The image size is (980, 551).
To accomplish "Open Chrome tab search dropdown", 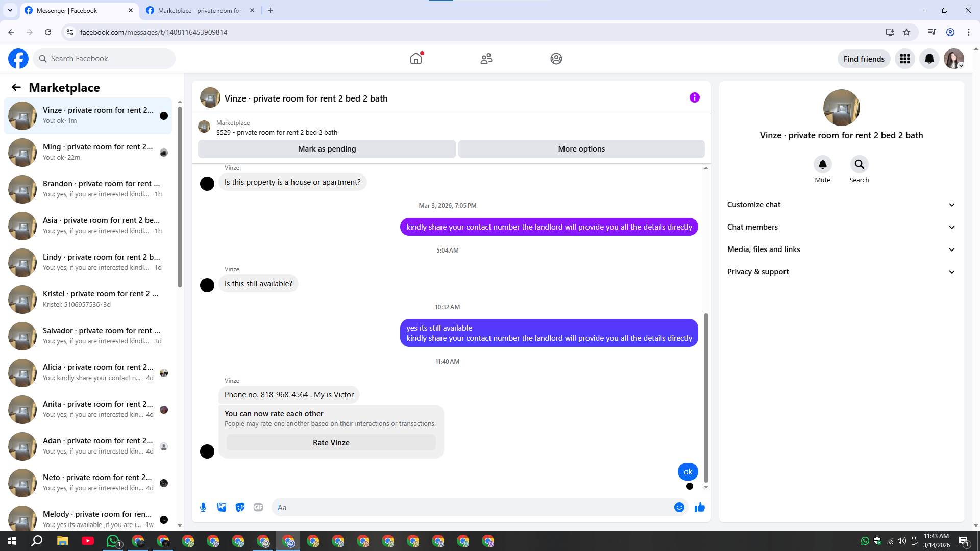I will (x=10, y=10).
